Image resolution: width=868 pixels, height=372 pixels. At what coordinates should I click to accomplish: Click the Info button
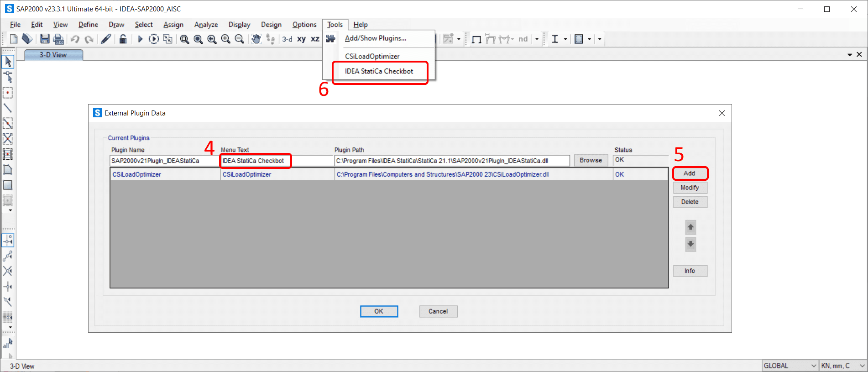point(690,271)
